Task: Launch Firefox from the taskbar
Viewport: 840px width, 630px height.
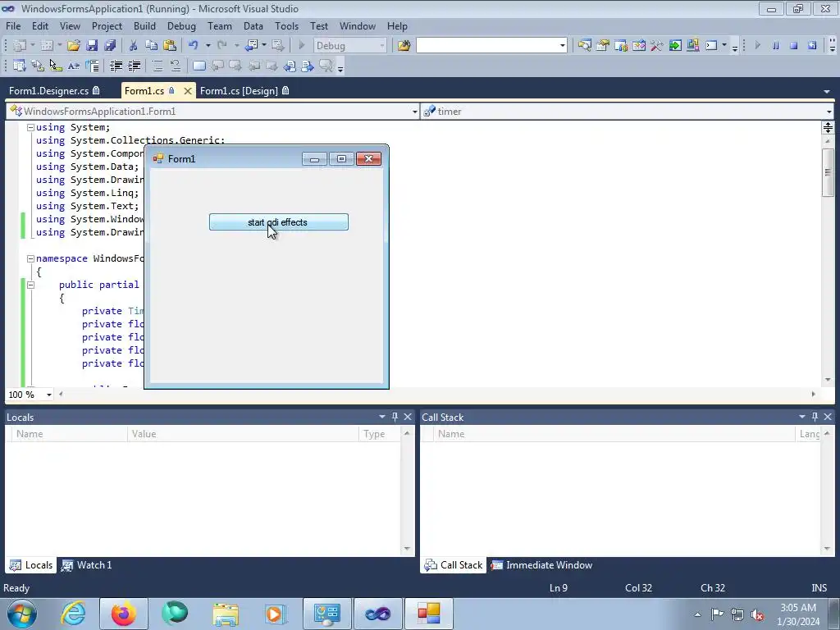Action: 124,614
